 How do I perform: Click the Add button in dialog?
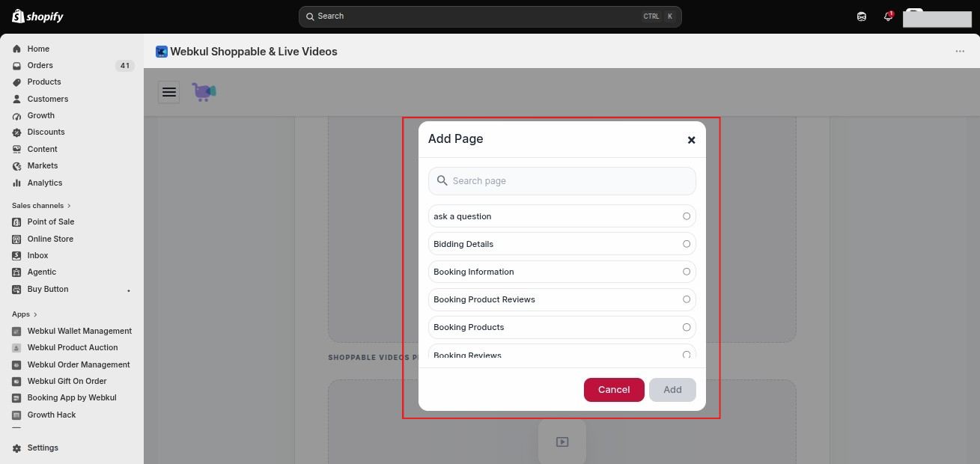(672, 390)
